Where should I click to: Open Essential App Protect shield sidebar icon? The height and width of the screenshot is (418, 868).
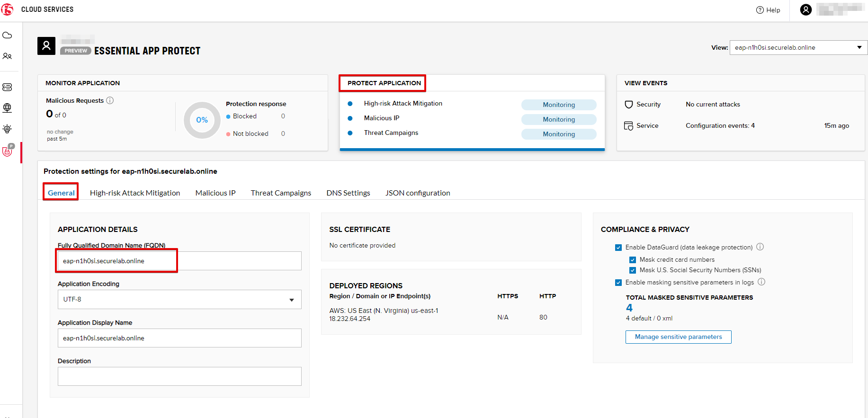[x=8, y=151]
